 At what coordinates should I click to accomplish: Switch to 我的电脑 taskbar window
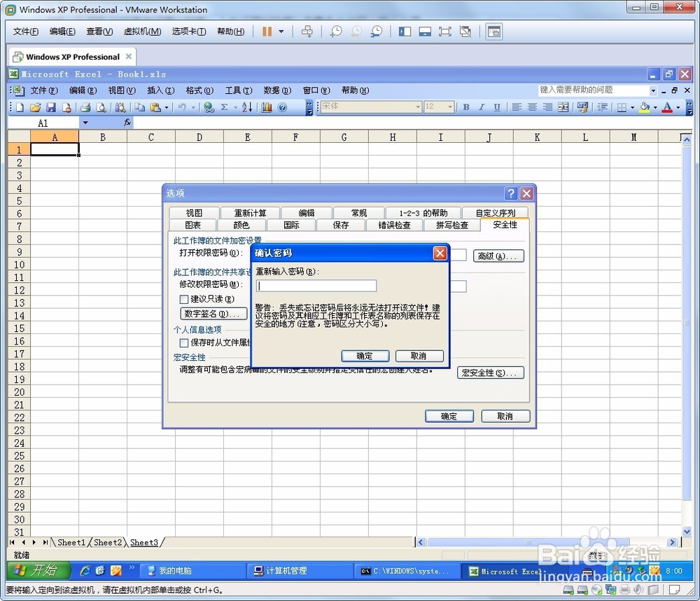(x=192, y=571)
